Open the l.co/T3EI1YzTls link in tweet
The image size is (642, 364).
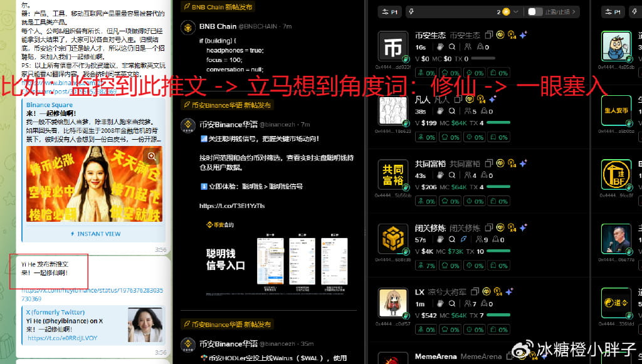(x=232, y=205)
